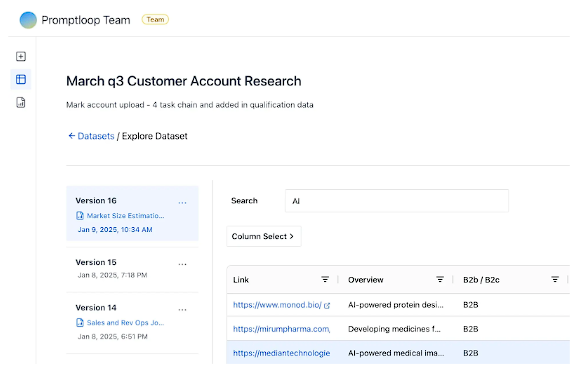Click the B2B cell in monod.bio row
This screenshot has height=378, width=584.
(471, 305)
